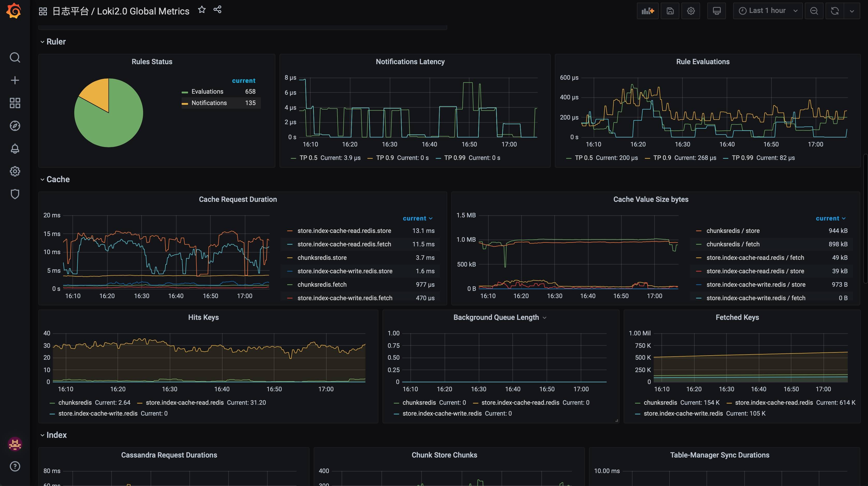Open the Alerting bell icon
The width and height of the screenshot is (868, 486).
coord(15,149)
